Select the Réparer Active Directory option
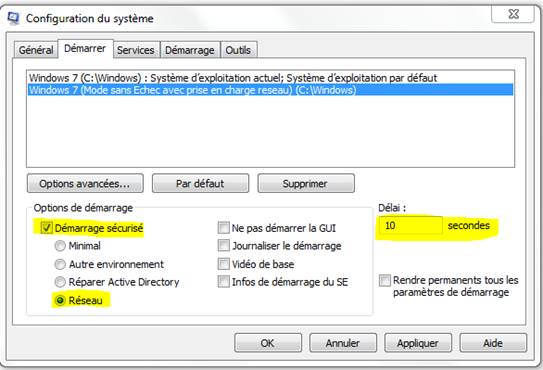Image resolution: width=543 pixels, height=370 pixels. pyautogui.click(x=60, y=282)
